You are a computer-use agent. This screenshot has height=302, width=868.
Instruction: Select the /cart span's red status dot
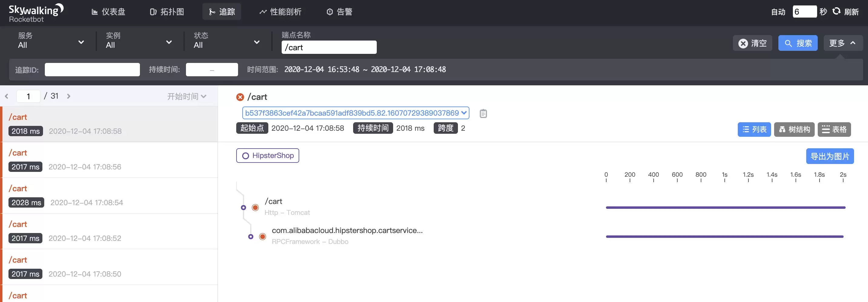pos(255,207)
